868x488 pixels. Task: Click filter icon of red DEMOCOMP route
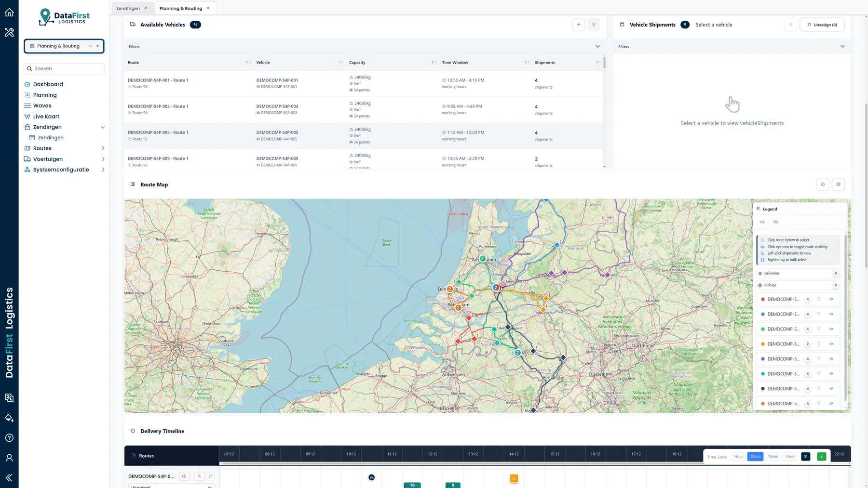818,299
